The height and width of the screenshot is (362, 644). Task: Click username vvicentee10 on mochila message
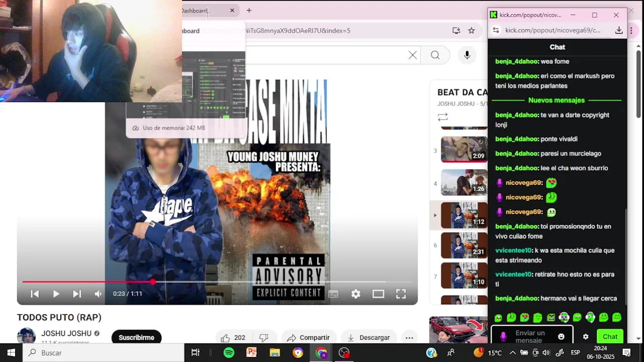(x=514, y=250)
